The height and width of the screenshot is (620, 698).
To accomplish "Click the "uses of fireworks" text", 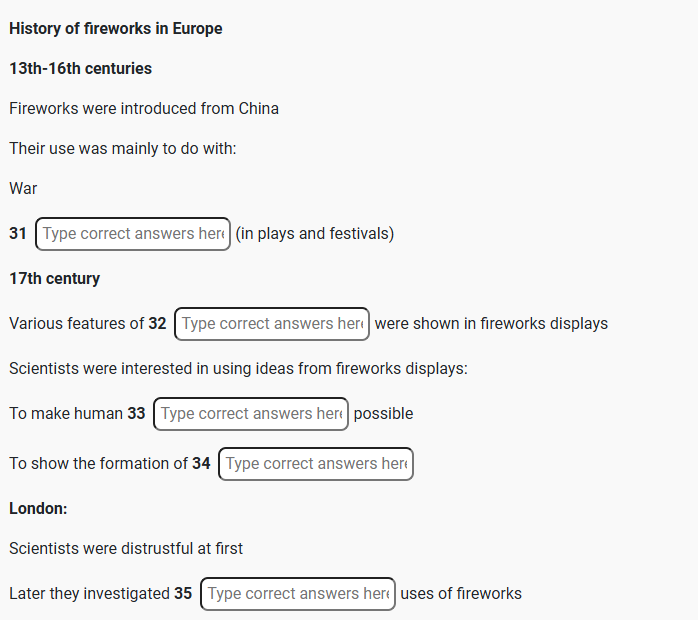I will click(461, 594).
